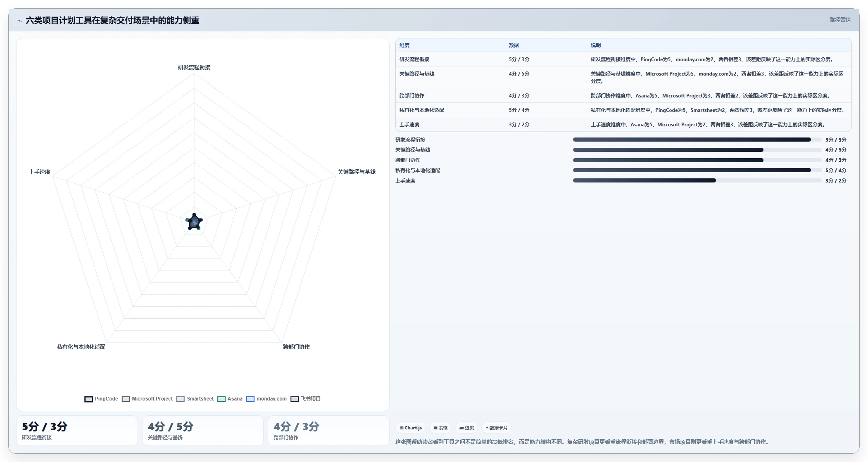Select the 说明 column header
868x462 pixels.
click(596, 45)
